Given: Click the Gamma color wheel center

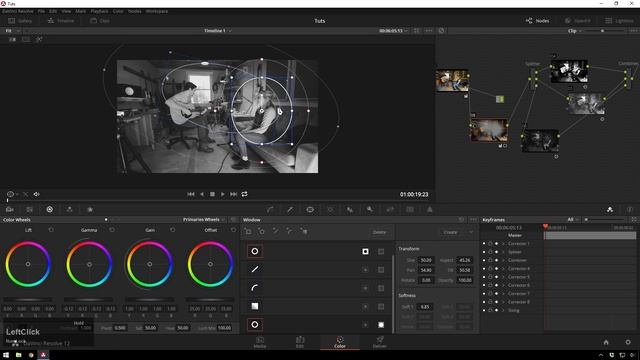Looking at the screenshot, I should coord(89,264).
